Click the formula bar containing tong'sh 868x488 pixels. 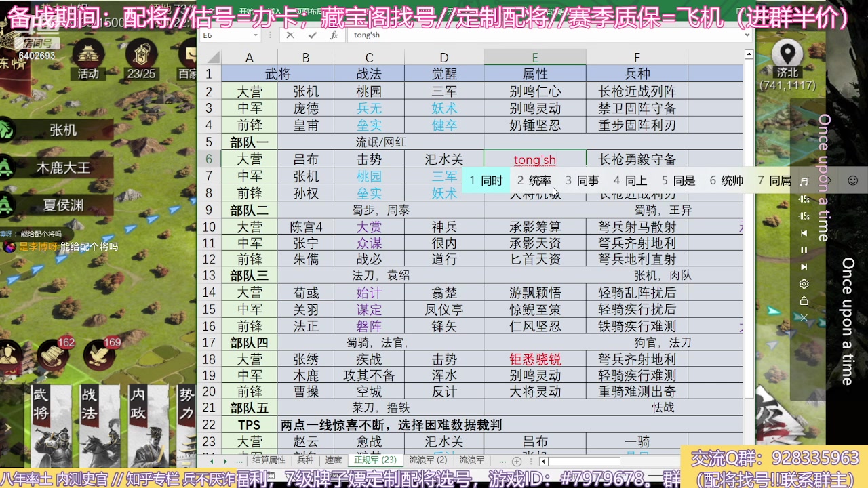click(546, 35)
